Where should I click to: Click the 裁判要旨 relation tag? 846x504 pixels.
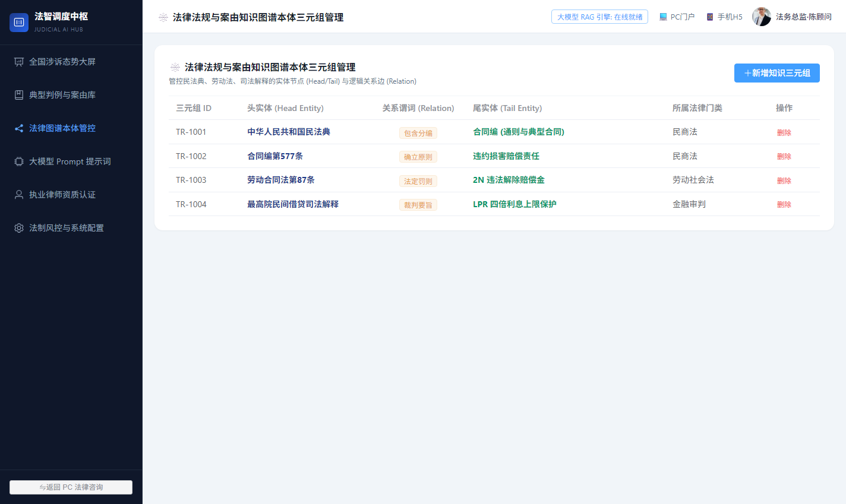(418, 205)
